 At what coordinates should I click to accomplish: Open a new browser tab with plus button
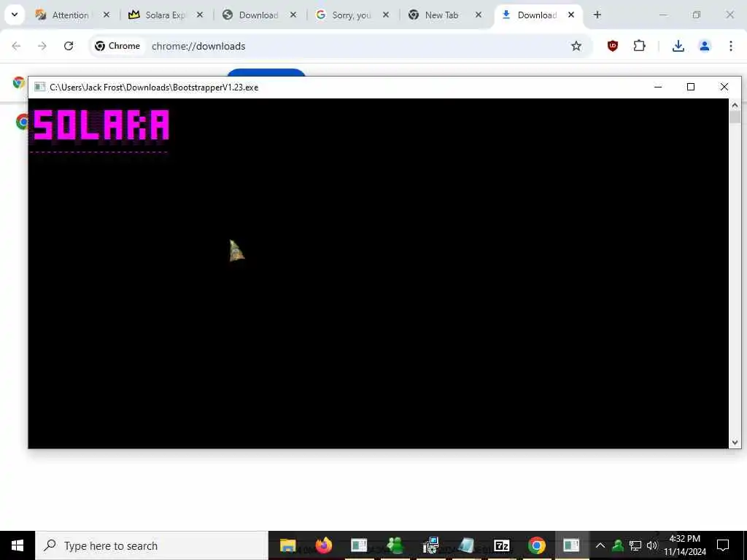coord(597,15)
